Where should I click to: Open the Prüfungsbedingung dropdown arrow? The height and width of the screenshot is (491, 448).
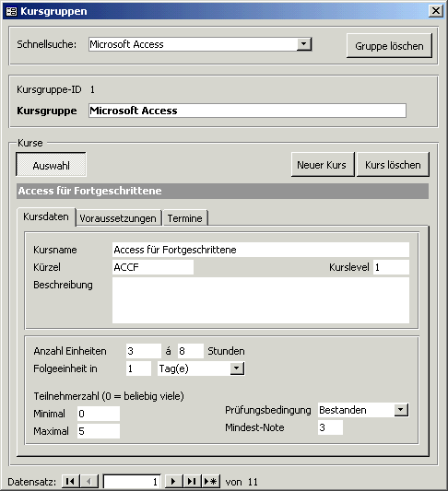coord(401,410)
